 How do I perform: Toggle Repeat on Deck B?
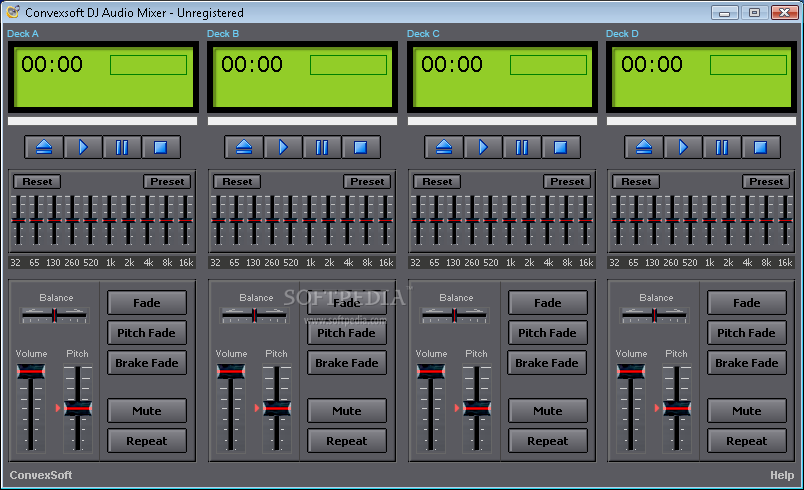[x=347, y=441]
